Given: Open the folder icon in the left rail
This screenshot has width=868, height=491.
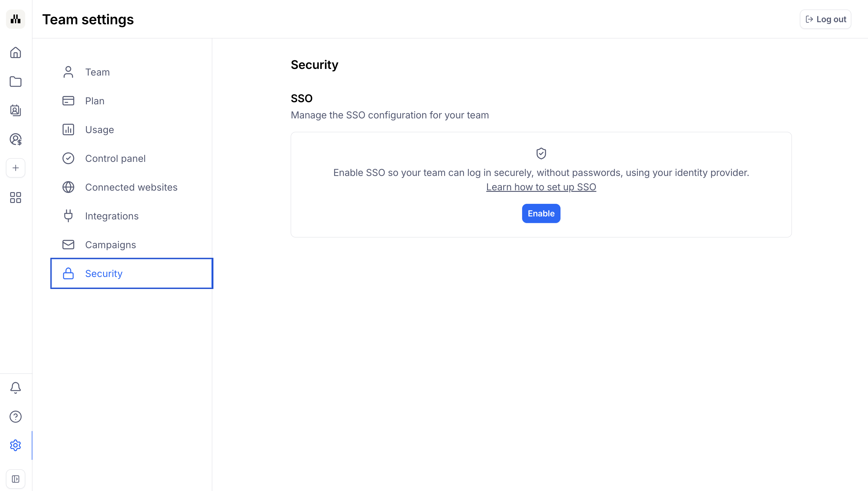Looking at the screenshot, I should 16,82.
